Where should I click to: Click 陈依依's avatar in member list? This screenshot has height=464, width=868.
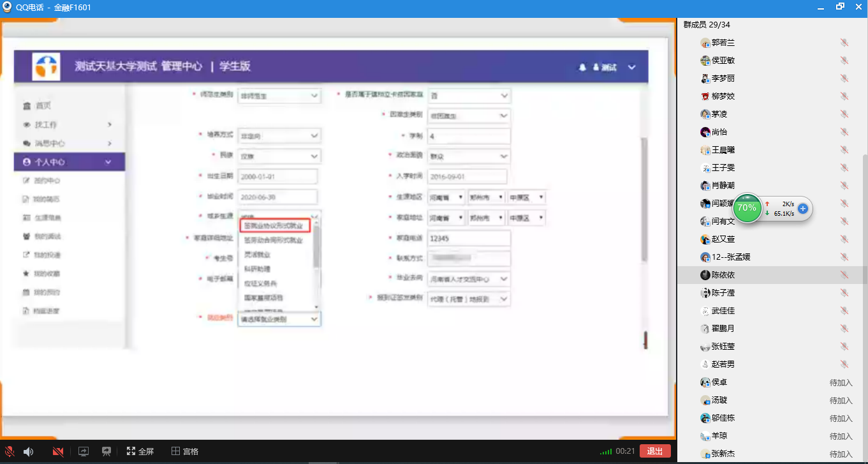[x=705, y=275]
